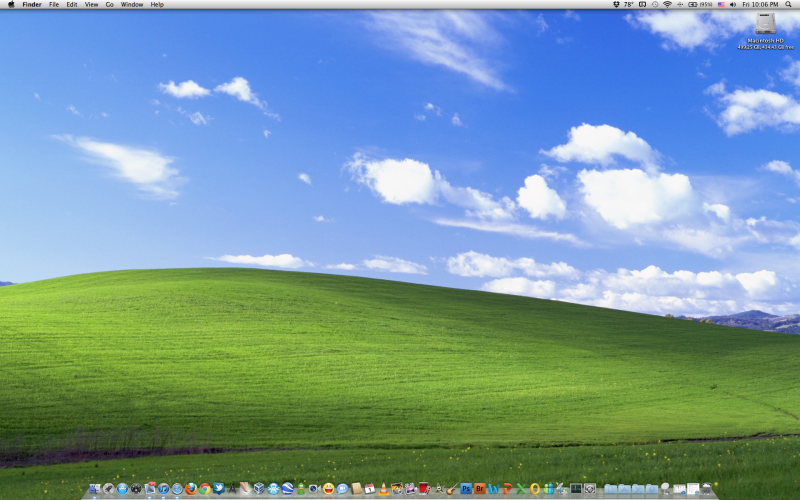Launch iTunes from the Dock

163,488
